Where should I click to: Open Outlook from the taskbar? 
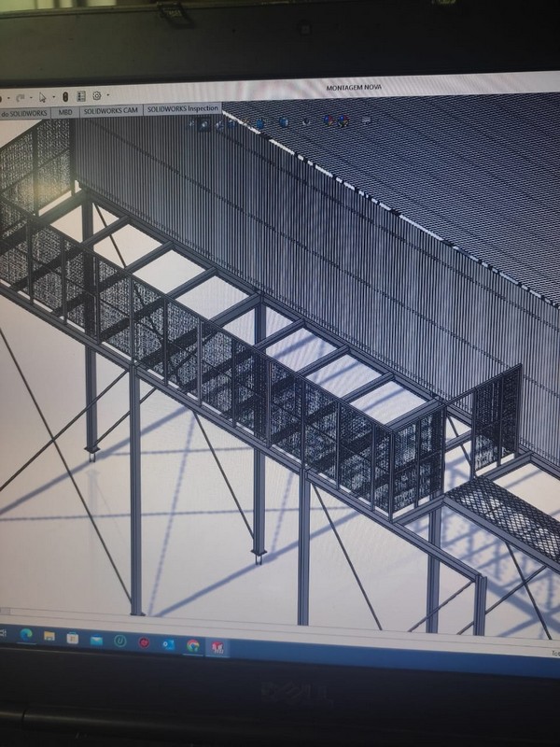(x=168, y=644)
